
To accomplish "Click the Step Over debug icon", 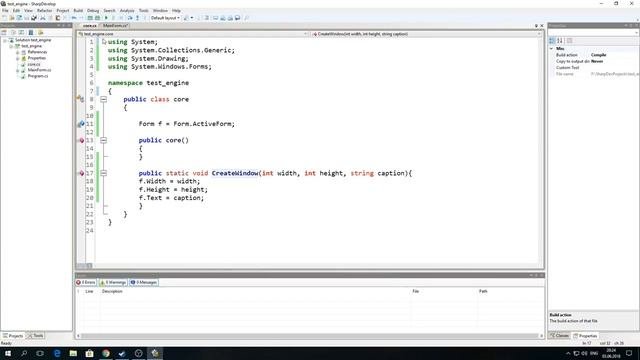I will tap(130, 18).
